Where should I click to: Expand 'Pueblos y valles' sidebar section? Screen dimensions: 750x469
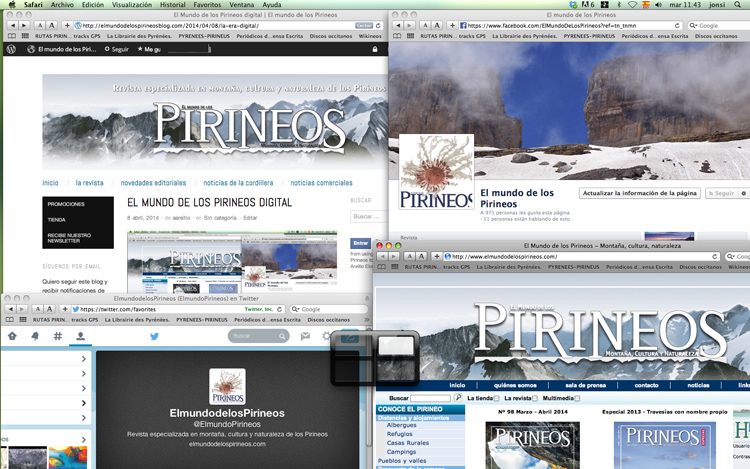(410, 460)
